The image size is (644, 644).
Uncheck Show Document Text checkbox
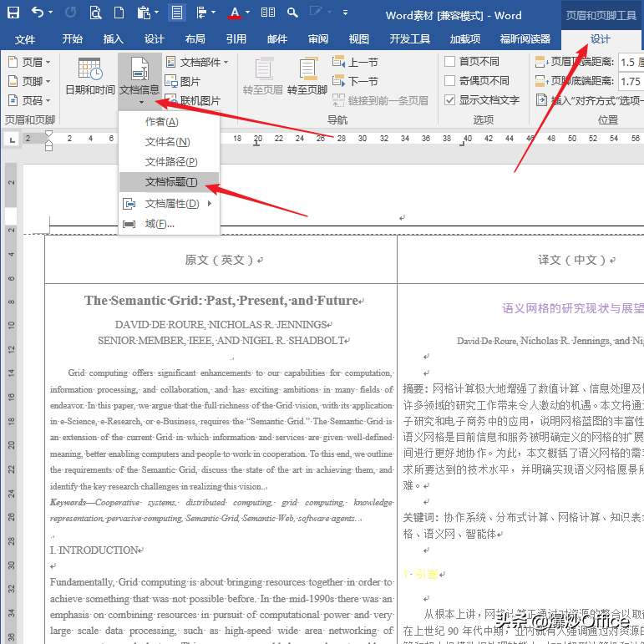pos(449,99)
